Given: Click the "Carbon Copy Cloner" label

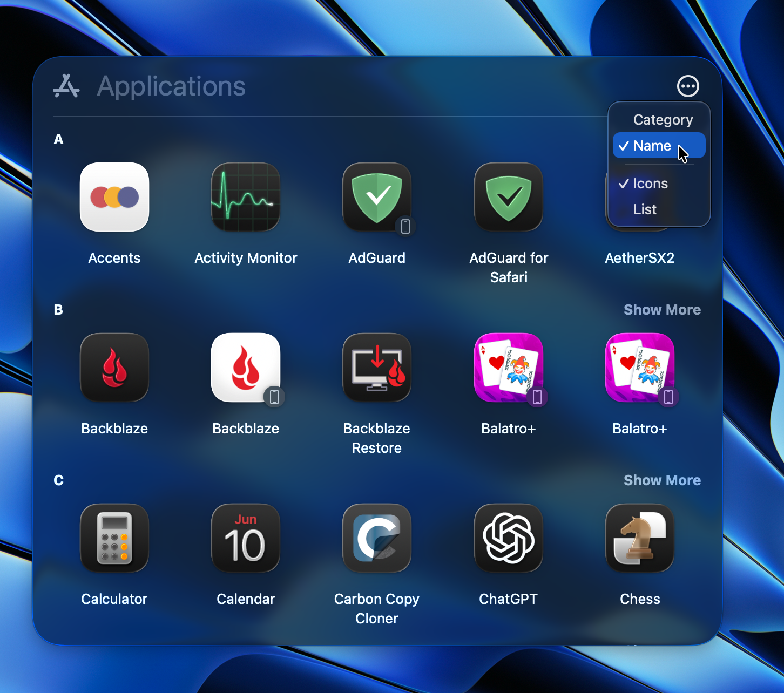Looking at the screenshot, I should tap(377, 609).
